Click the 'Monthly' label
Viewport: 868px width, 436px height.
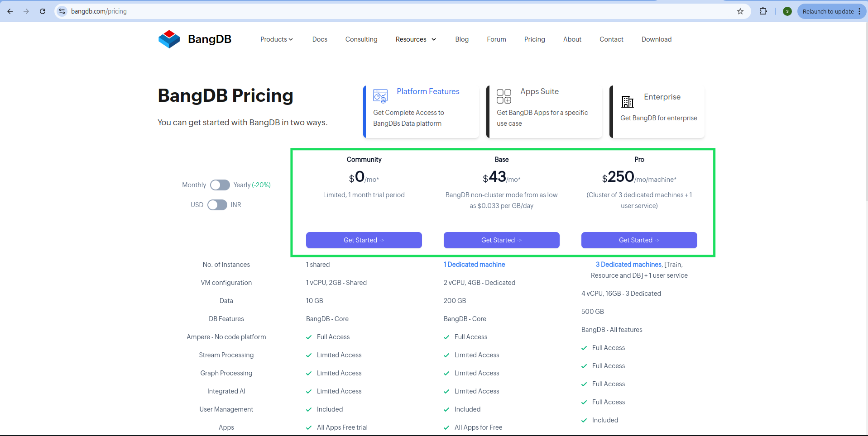coord(194,185)
